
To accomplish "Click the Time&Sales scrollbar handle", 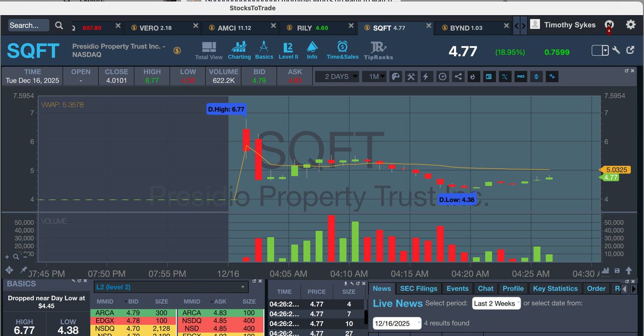I will tap(366, 316).
